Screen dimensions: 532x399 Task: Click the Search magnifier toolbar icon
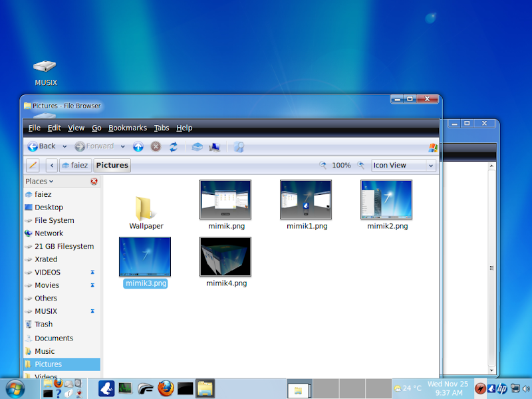point(239,146)
